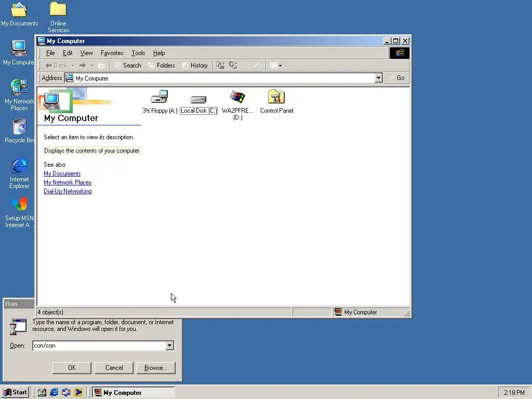Click Browse... in the Run dialog
Screen dimensions: 532x399
[156, 368]
